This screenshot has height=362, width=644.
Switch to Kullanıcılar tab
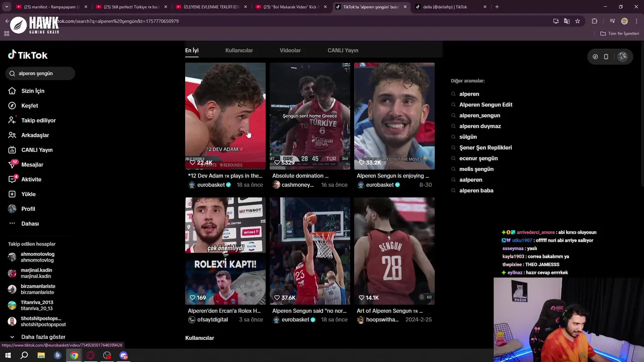tap(239, 50)
